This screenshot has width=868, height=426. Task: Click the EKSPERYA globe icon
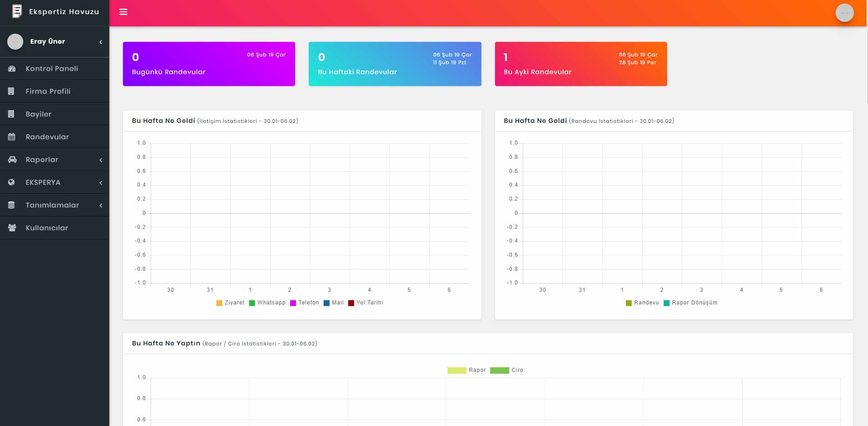click(x=11, y=183)
